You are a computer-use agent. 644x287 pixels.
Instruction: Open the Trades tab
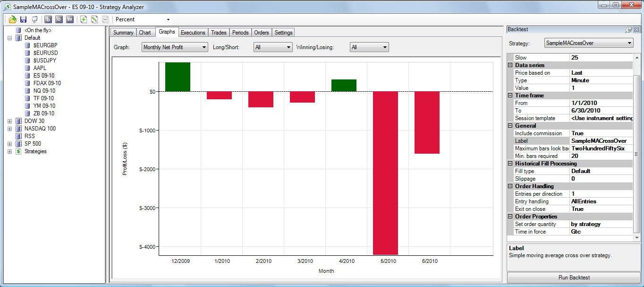point(219,33)
